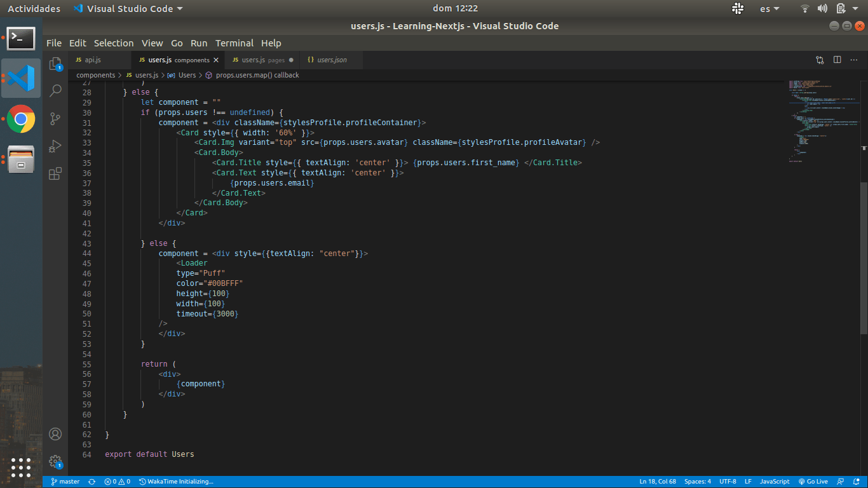Select JavaScript language mode in status bar

(x=775, y=482)
